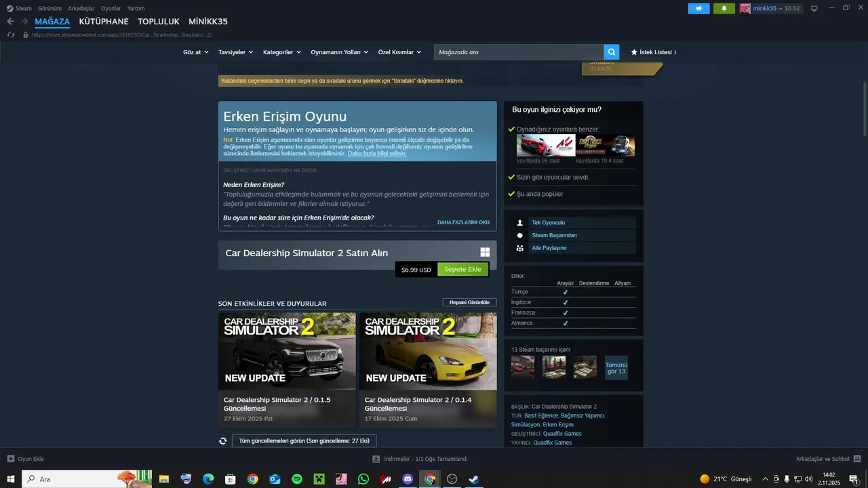The width and height of the screenshot is (868, 488).
Task: Click the Euro Truck Simulator similar game thumbnail
Action: pos(606,146)
